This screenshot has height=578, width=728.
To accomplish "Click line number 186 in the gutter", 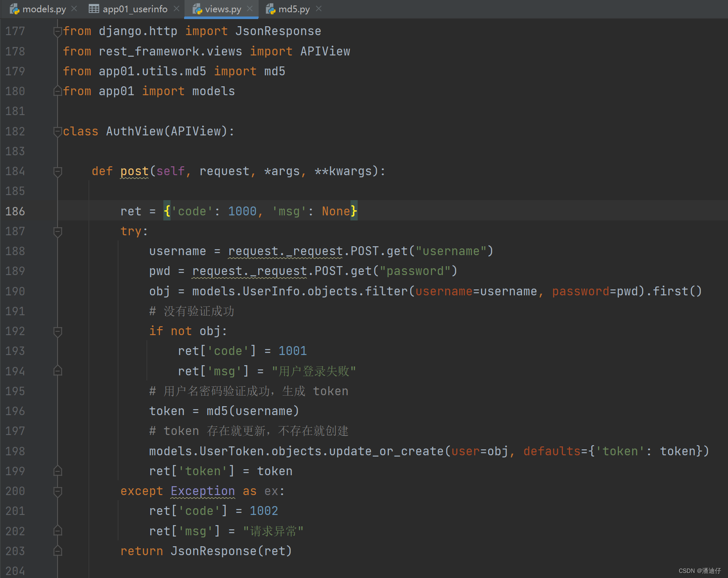I will [15, 211].
